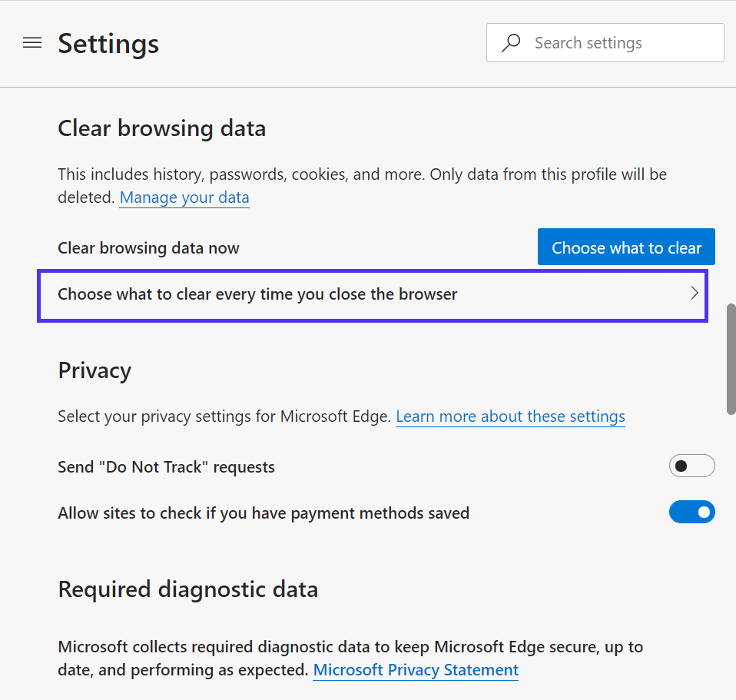Expand Choose what to clear on browser close
This screenshot has width=736, height=700.
tap(373, 295)
